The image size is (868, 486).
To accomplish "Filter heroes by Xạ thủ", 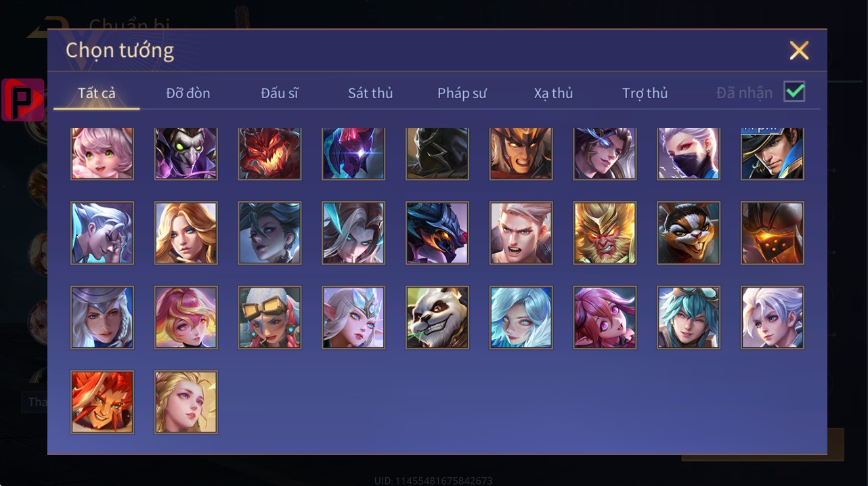I will [553, 93].
